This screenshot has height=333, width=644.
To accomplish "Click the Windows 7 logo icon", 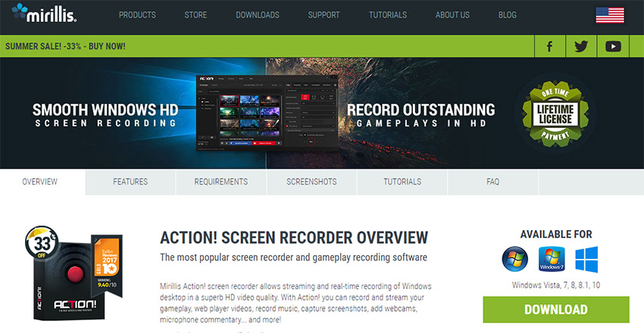I will 551,259.
